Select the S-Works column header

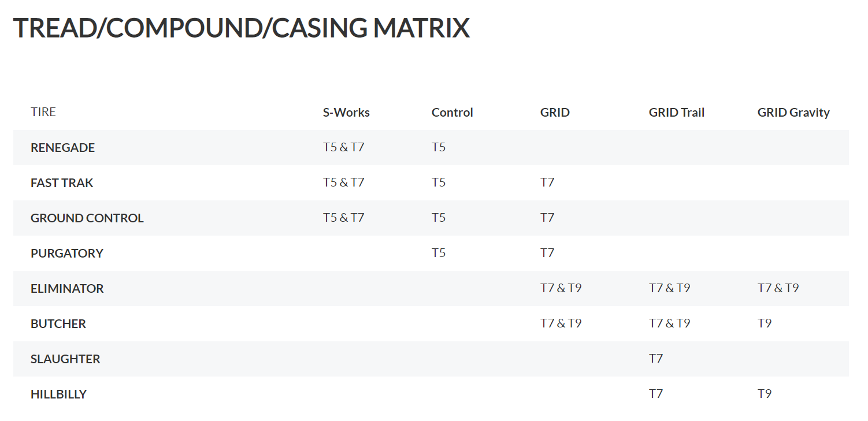[346, 113]
